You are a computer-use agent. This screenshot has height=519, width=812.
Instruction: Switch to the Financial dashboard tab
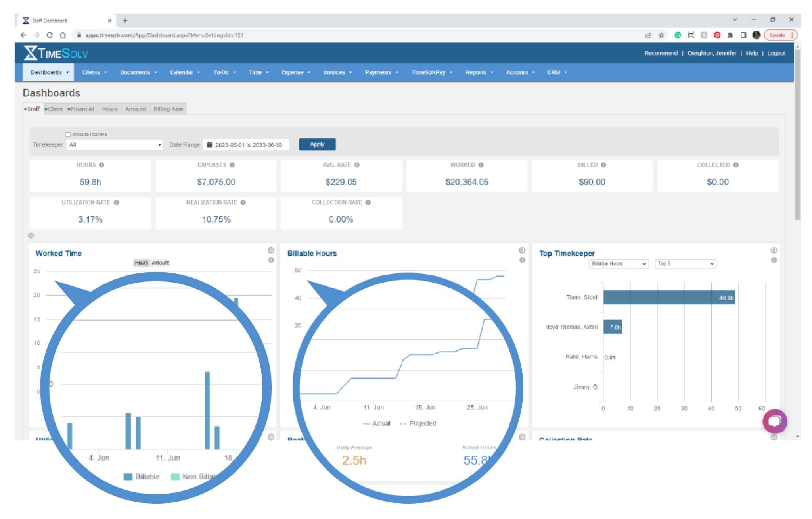click(81, 109)
